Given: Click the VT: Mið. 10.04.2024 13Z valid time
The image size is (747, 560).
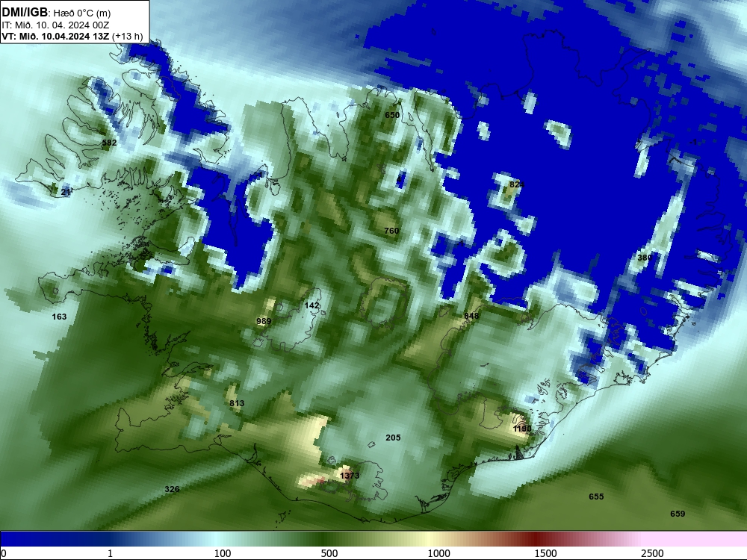Looking at the screenshot, I should pyautogui.click(x=55, y=36).
